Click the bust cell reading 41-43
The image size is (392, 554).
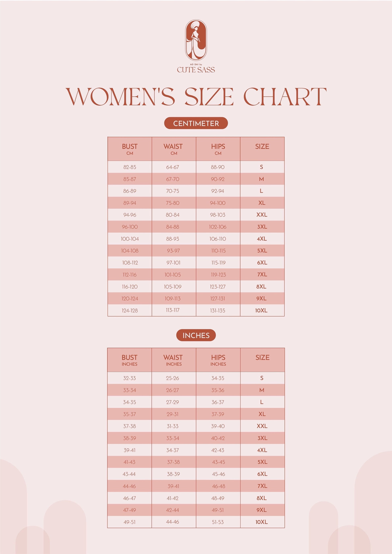129,462
